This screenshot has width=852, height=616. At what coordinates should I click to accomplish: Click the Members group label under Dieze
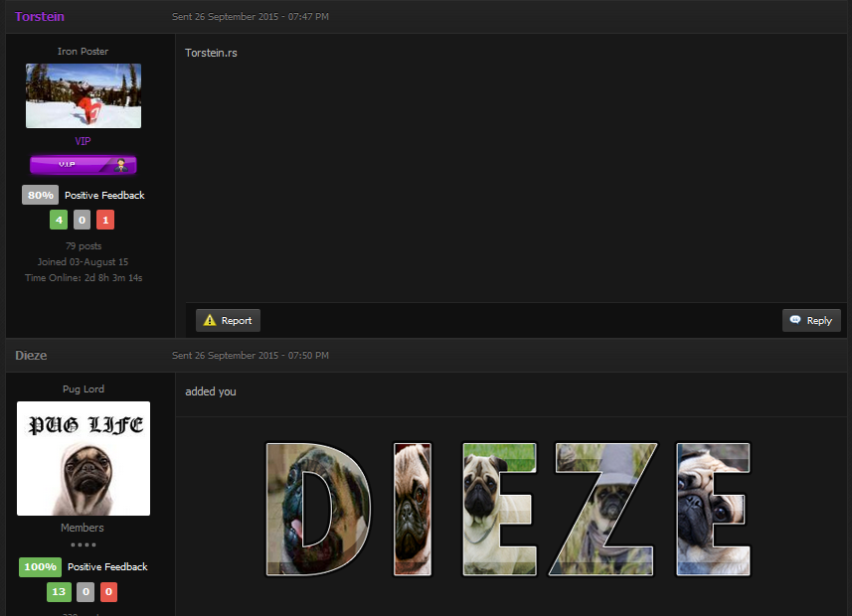(83, 528)
